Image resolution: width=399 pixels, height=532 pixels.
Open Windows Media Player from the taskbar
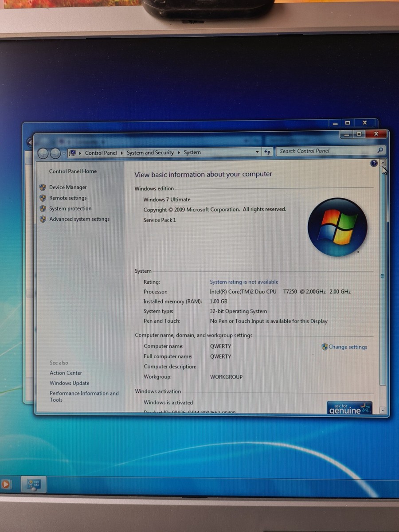click(5, 484)
